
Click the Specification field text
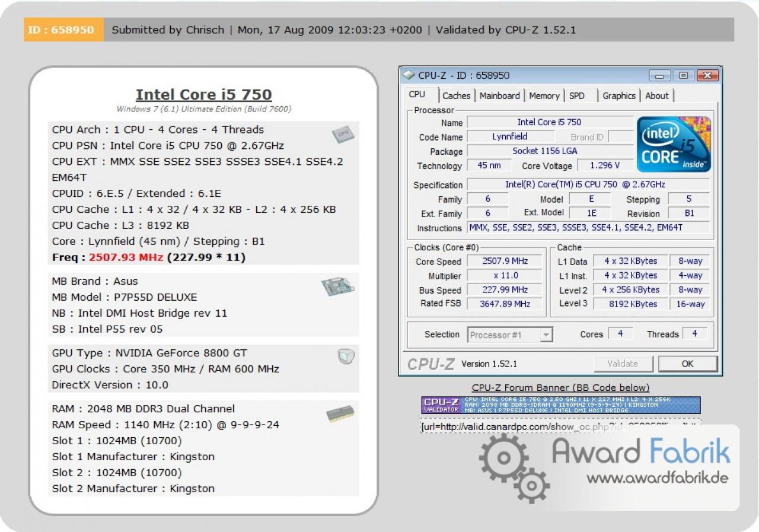pos(588,184)
